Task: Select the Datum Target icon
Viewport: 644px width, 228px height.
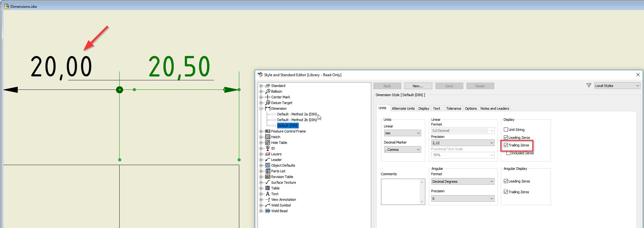Action: pos(268,103)
